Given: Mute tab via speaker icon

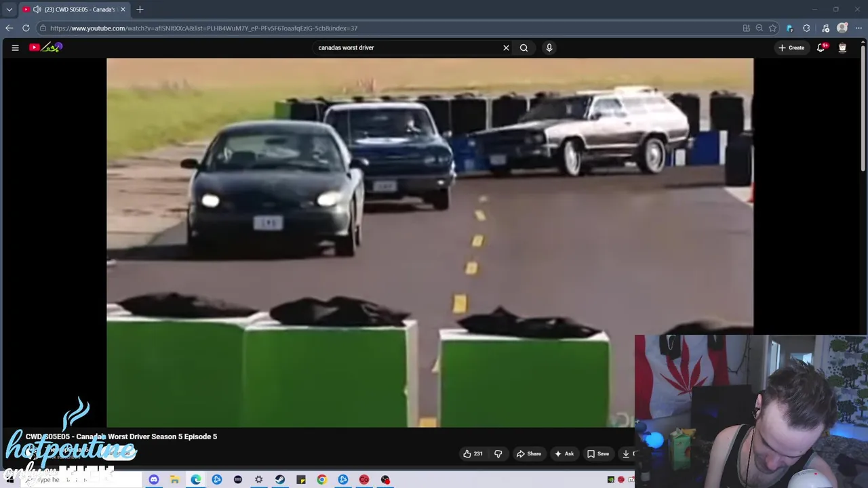Looking at the screenshot, I should coord(37,9).
